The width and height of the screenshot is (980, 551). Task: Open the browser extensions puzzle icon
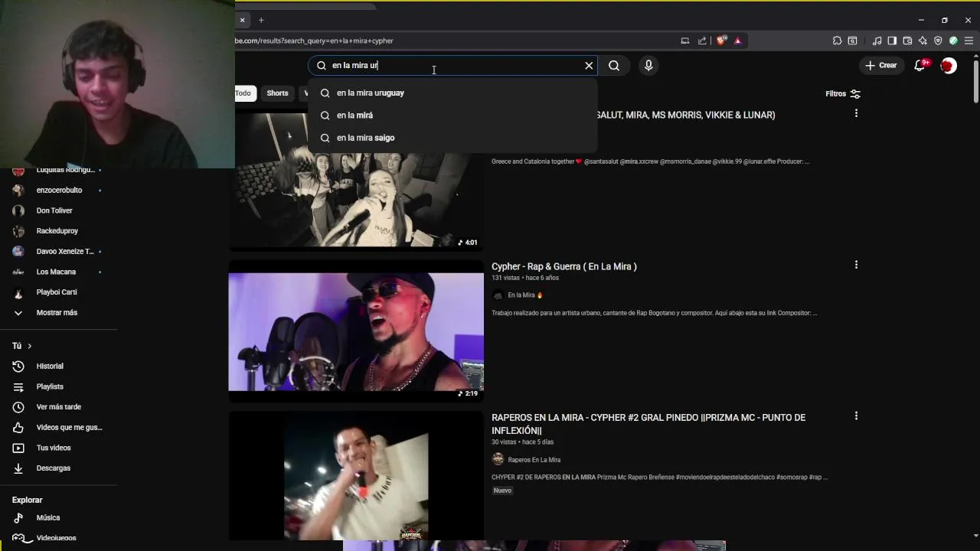tap(837, 41)
